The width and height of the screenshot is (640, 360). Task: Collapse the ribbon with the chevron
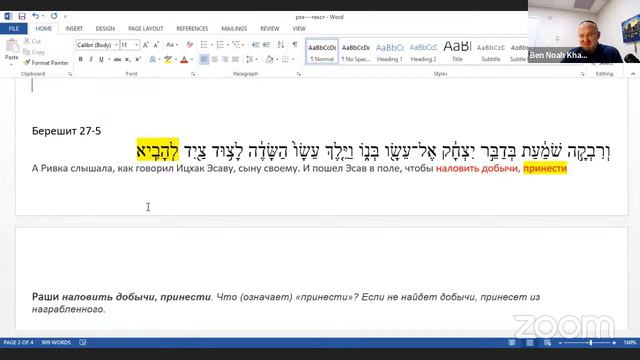(x=633, y=74)
